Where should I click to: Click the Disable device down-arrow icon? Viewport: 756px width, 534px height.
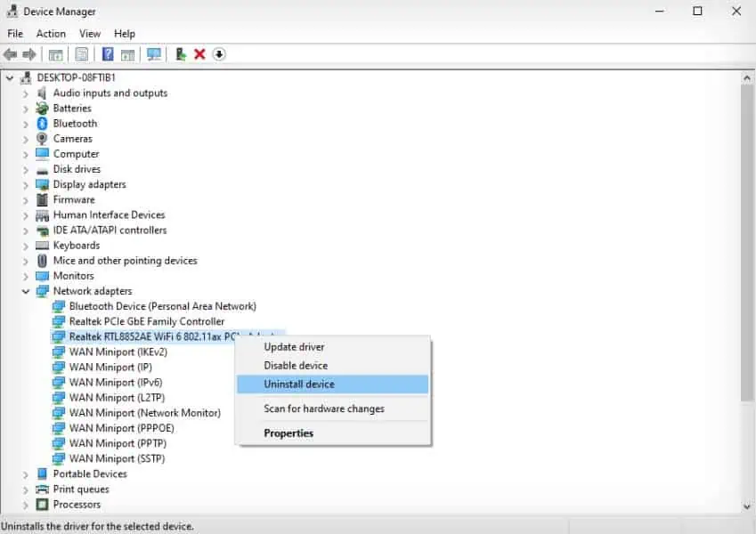[219, 54]
